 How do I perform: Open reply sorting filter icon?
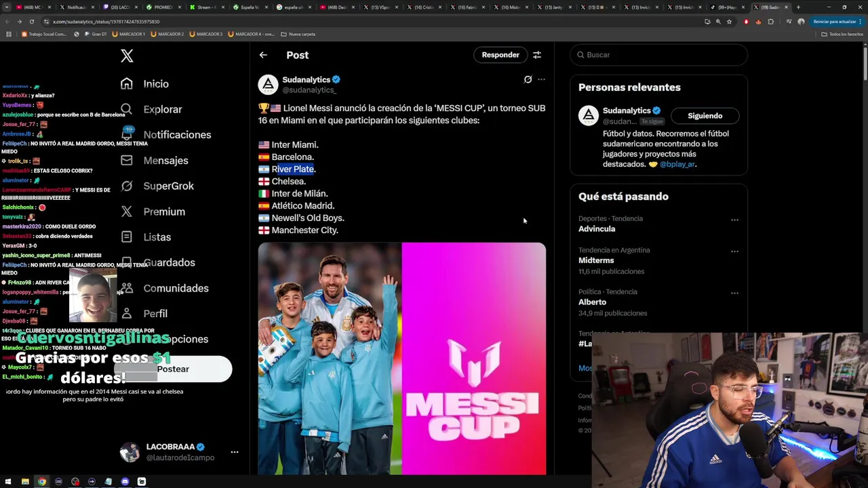coord(537,55)
